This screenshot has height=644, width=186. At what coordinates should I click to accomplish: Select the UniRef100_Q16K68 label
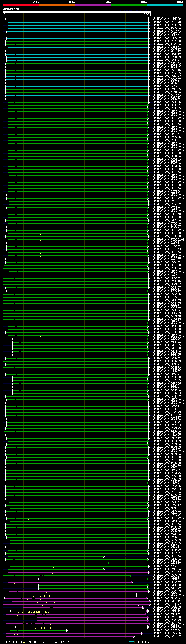pos(167,243)
